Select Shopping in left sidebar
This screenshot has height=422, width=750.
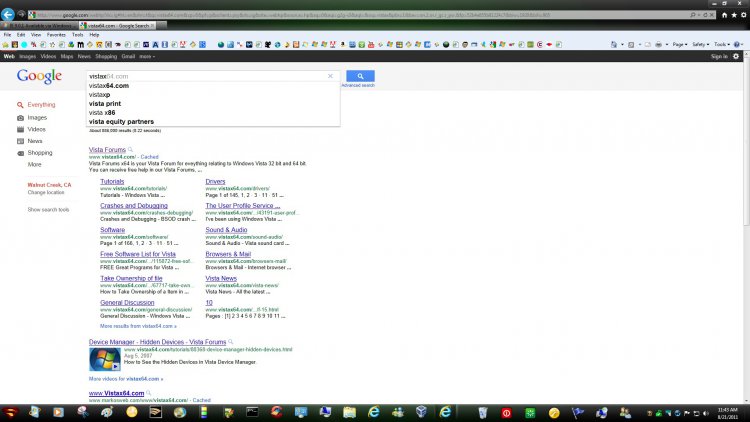click(x=40, y=153)
